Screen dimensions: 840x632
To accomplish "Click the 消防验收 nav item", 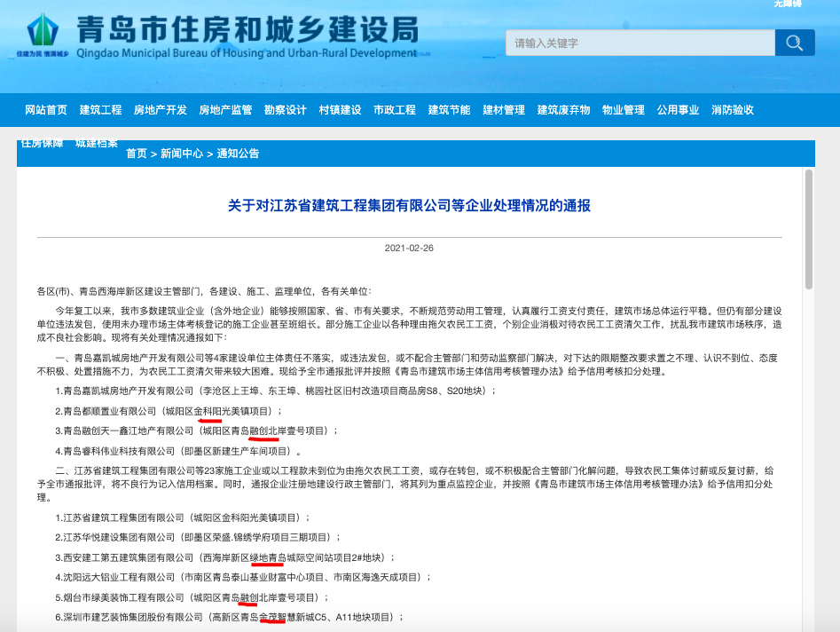I will (733, 110).
